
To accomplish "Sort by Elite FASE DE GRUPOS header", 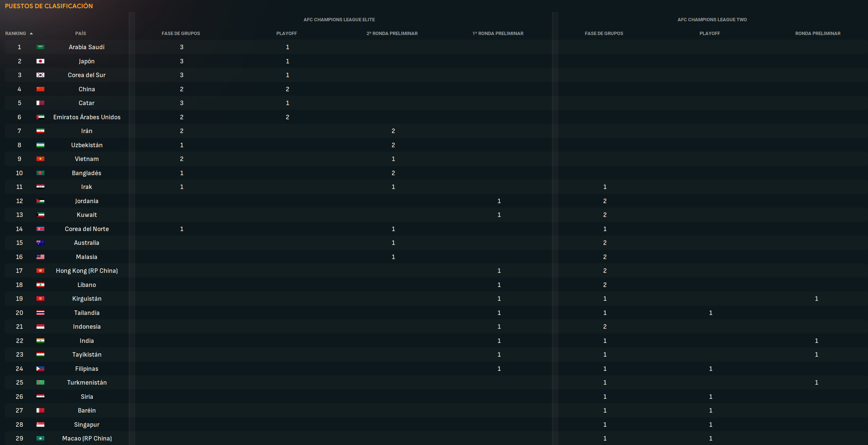I will (x=181, y=34).
